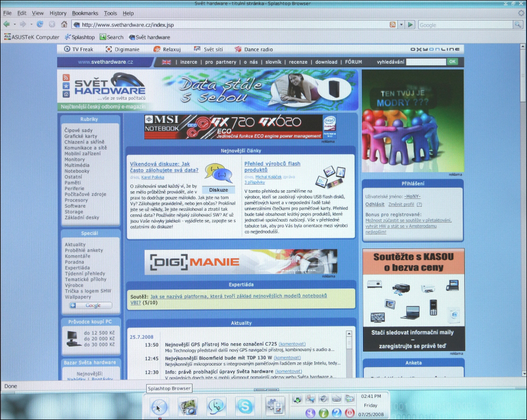Expand the address bar URL dropdown
Image resolution: width=527 pixels, height=420 pixels.
401,24
